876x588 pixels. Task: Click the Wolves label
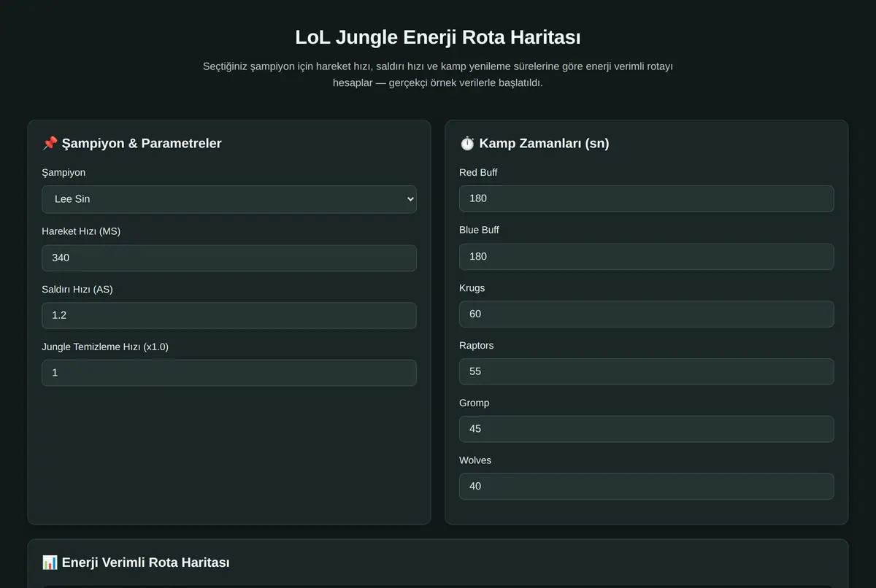tap(475, 460)
